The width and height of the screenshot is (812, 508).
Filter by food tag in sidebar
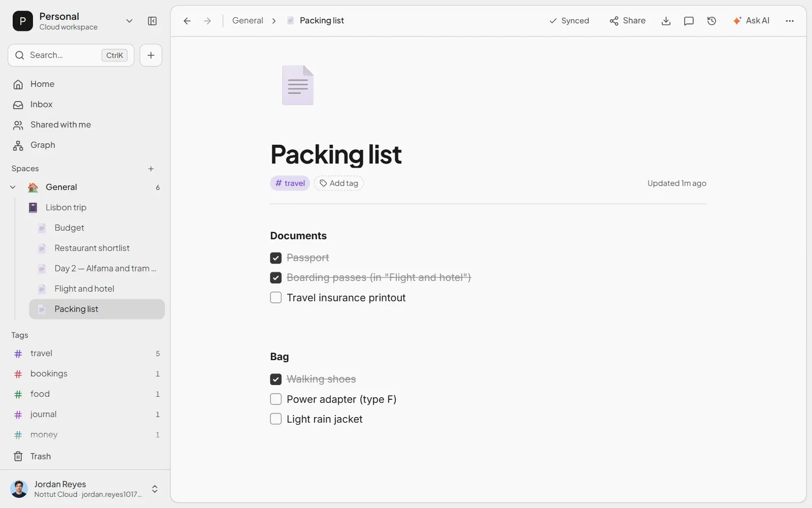pos(85,394)
